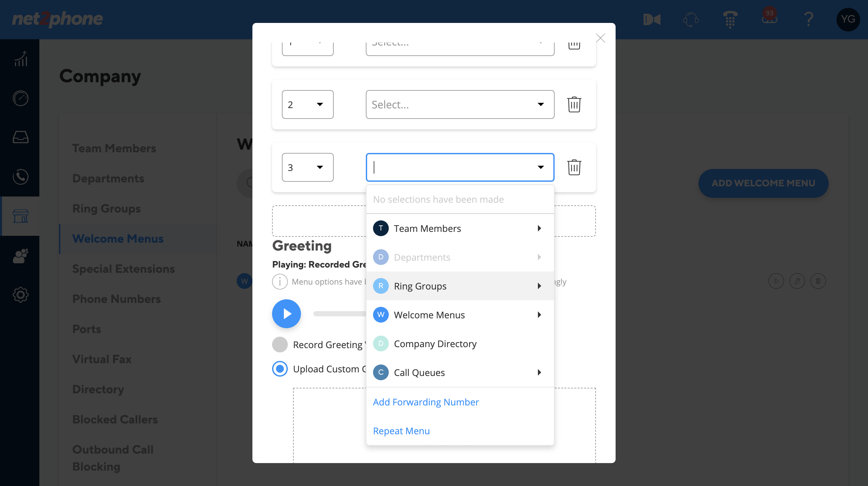Open Virtual Fax section
This screenshot has width=868, height=486.
click(x=102, y=359)
